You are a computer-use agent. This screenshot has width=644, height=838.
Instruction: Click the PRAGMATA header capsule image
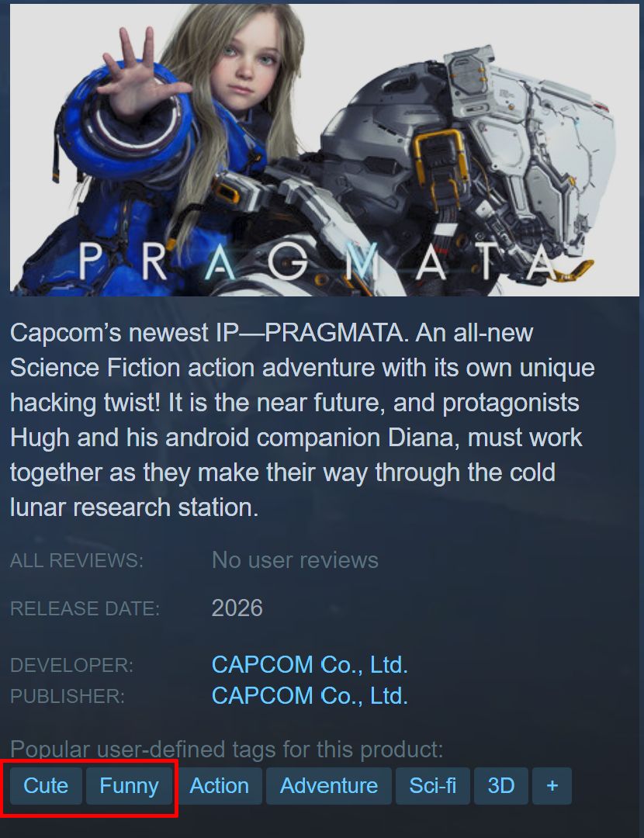324,151
